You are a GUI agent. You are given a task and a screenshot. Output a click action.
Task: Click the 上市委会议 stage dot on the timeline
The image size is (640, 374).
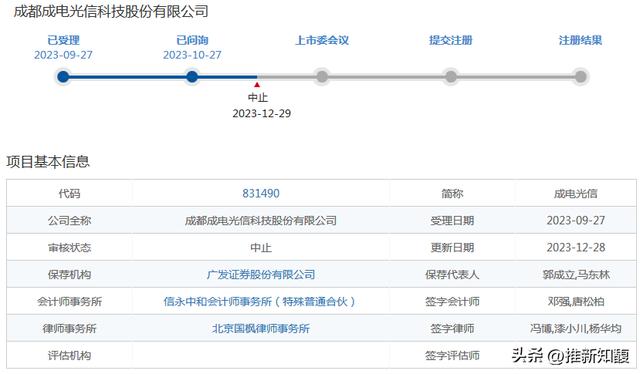coord(322,76)
